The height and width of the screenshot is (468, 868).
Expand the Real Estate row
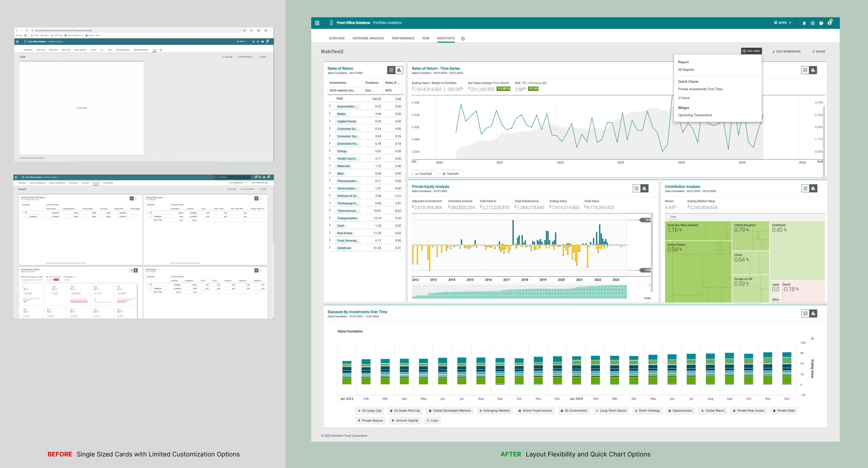click(x=330, y=233)
